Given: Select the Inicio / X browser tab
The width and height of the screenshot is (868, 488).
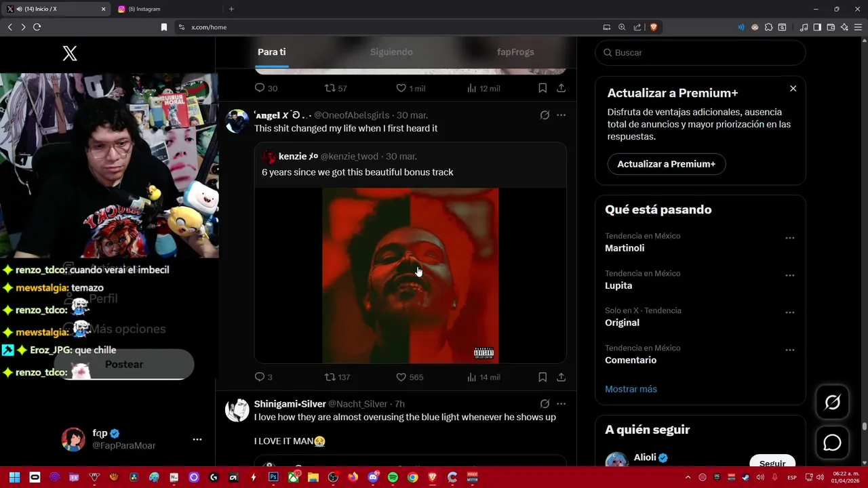Looking at the screenshot, I should click(56, 9).
